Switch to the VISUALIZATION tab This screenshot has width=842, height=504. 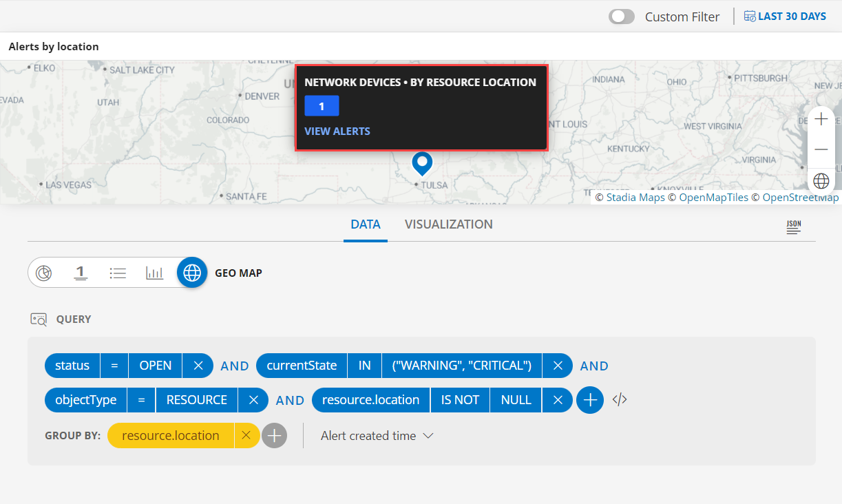click(x=448, y=224)
